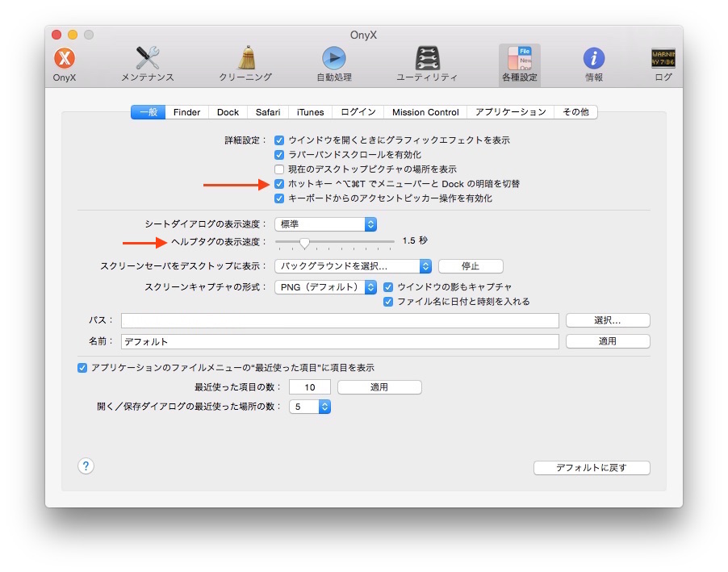Viewport: 728px width, 572px height.
Task: Click 適用 button beside the name field
Action: point(608,341)
